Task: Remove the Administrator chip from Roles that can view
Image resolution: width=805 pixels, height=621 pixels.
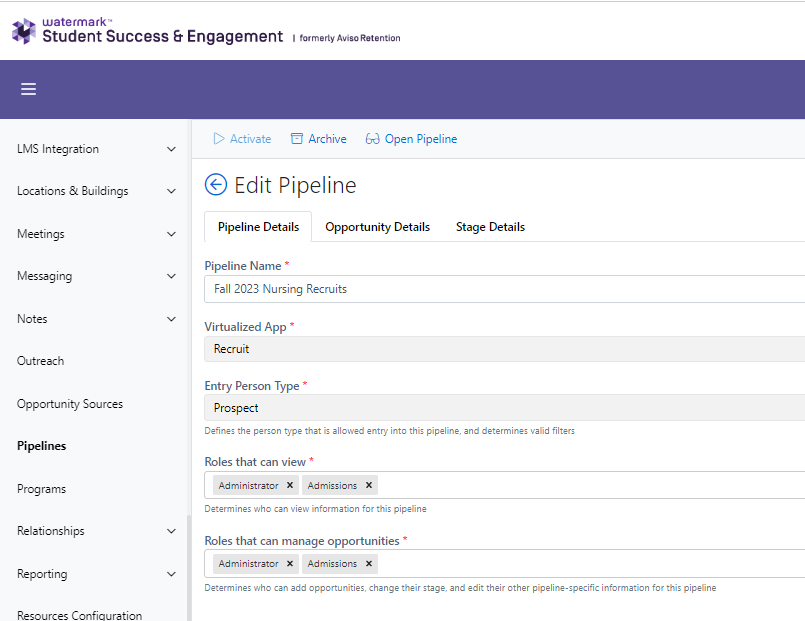Action: [x=289, y=485]
